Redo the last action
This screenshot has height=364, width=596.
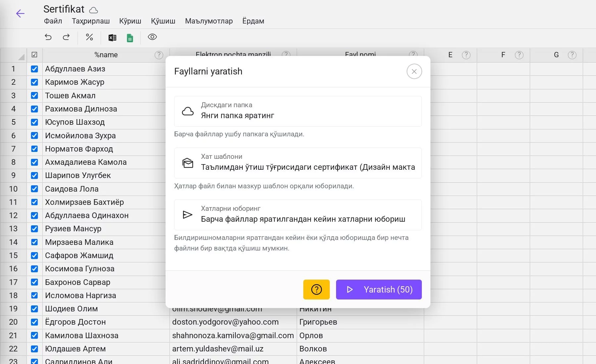[66, 37]
